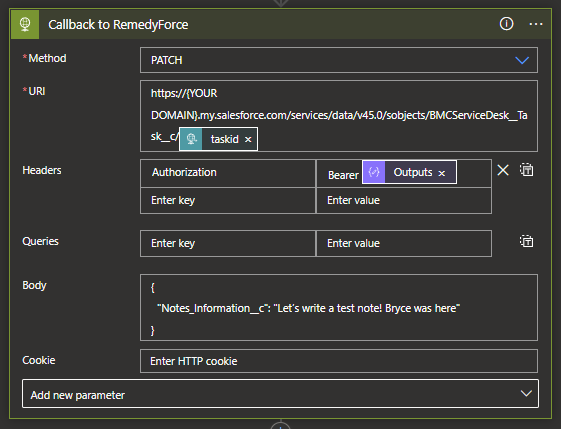Select the taskid dynamic content token
561x429 pixels.
[218, 139]
